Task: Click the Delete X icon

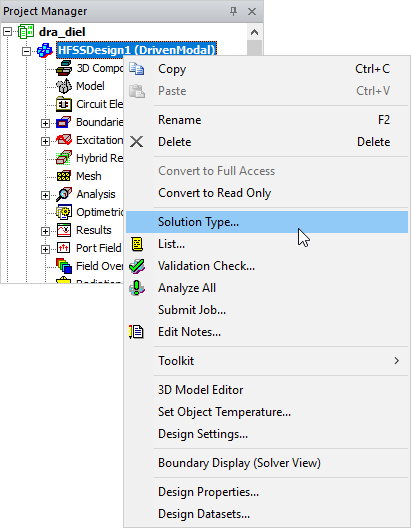Action: click(137, 142)
